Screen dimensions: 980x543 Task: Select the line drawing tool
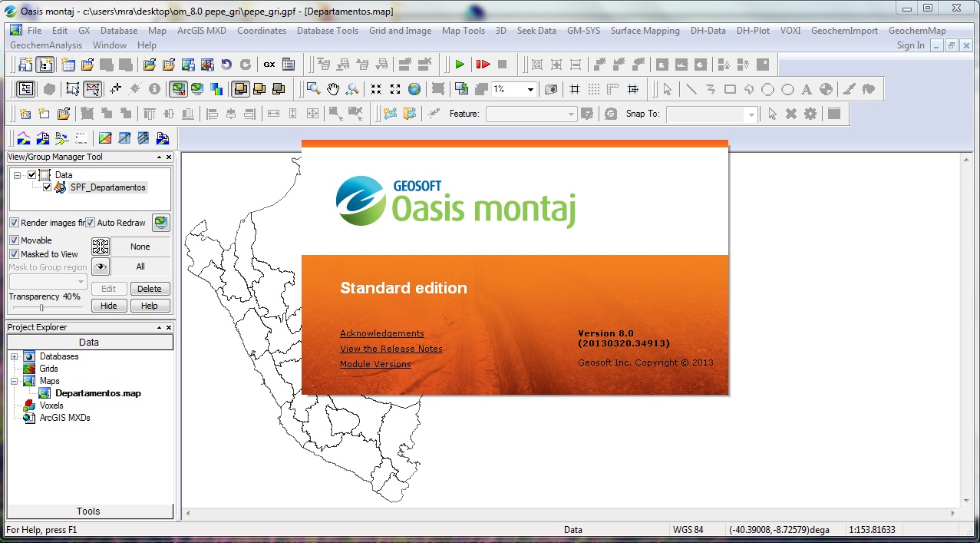691,89
